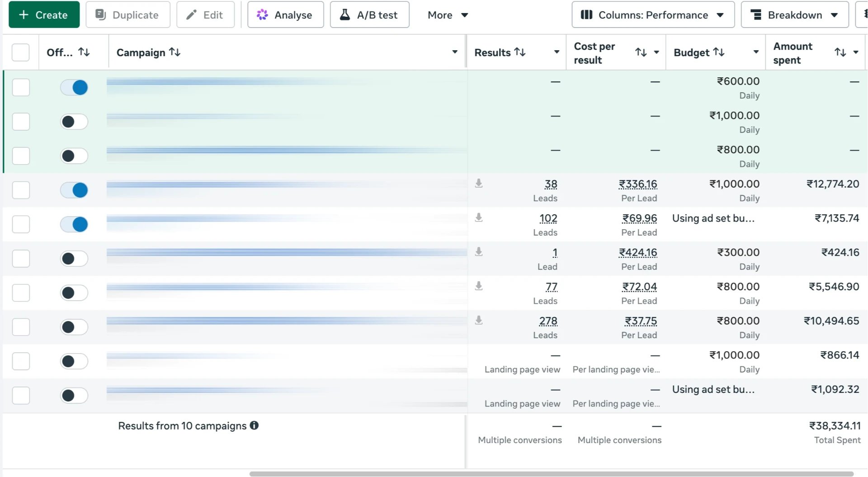Click the ₹336.16 cost per lead value

point(637,184)
